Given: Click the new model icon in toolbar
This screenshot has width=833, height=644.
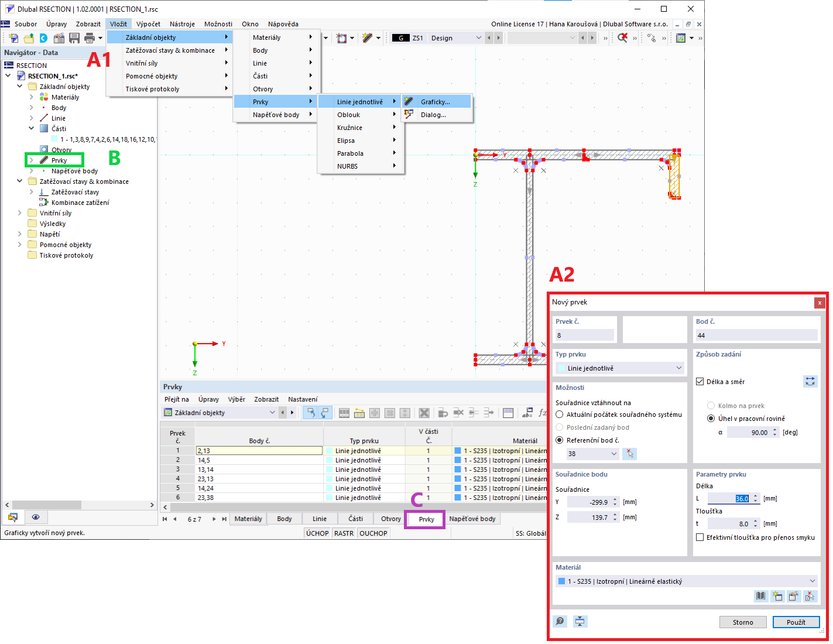Looking at the screenshot, I should pyautogui.click(x=13, y=38).
